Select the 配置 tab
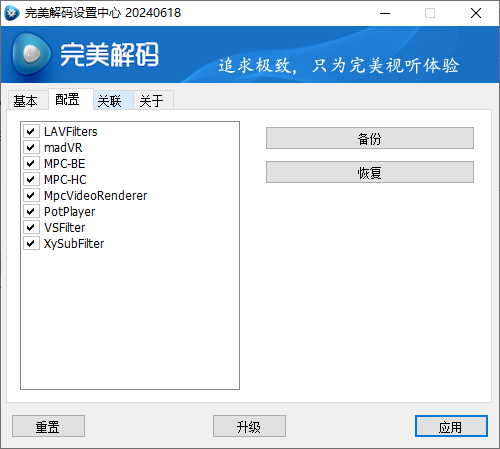 point(71,99)
